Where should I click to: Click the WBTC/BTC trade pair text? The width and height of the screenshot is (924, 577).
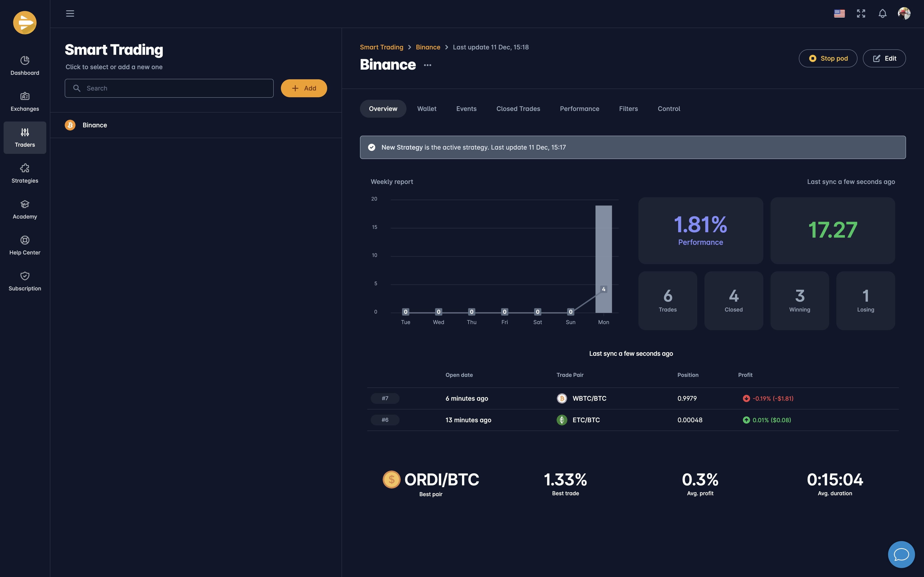point(590,398)
